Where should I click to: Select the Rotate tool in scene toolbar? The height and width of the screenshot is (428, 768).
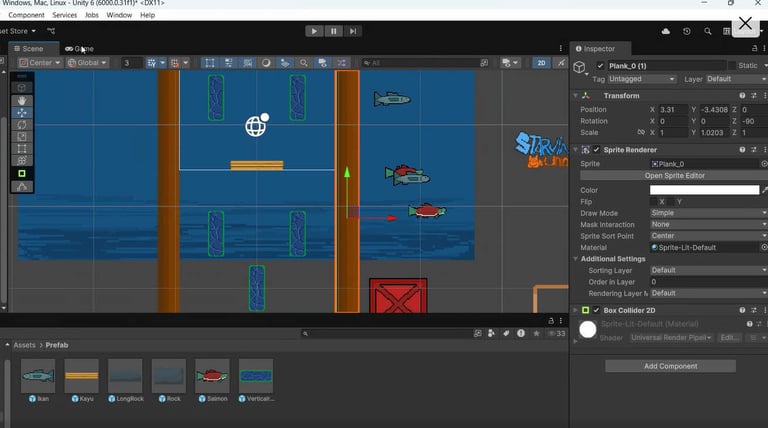click(x=22, y=125)
